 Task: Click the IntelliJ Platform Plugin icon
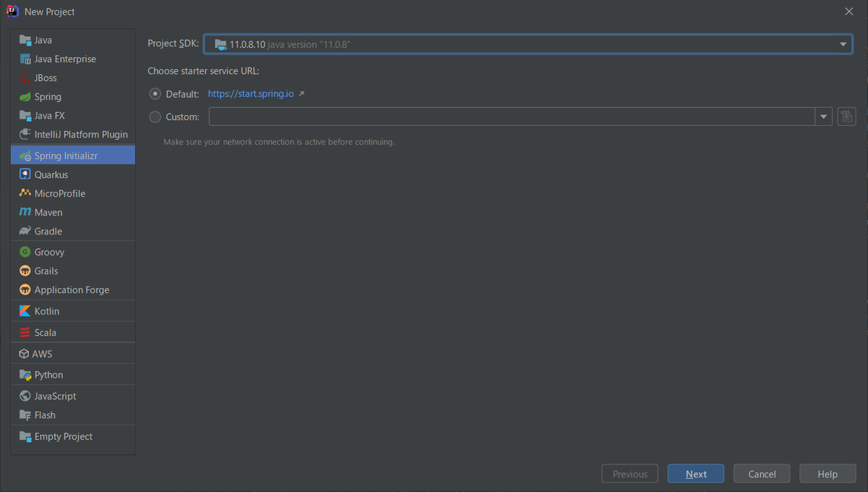(25, 135)
